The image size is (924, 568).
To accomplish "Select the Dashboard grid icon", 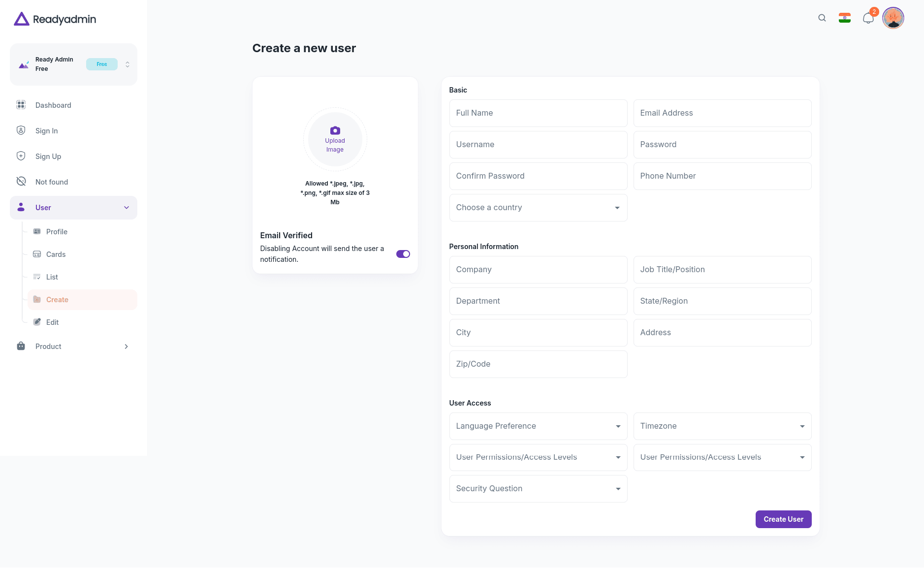I will [x=21, y=105].
